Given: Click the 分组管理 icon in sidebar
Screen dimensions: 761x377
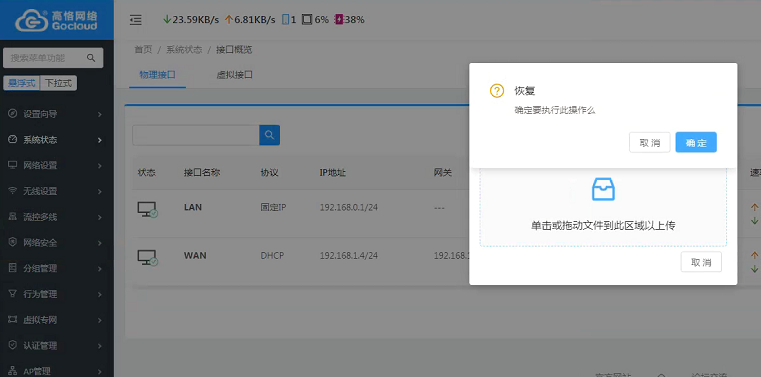Looking at the screenshot, I should (x=13, y=268).
